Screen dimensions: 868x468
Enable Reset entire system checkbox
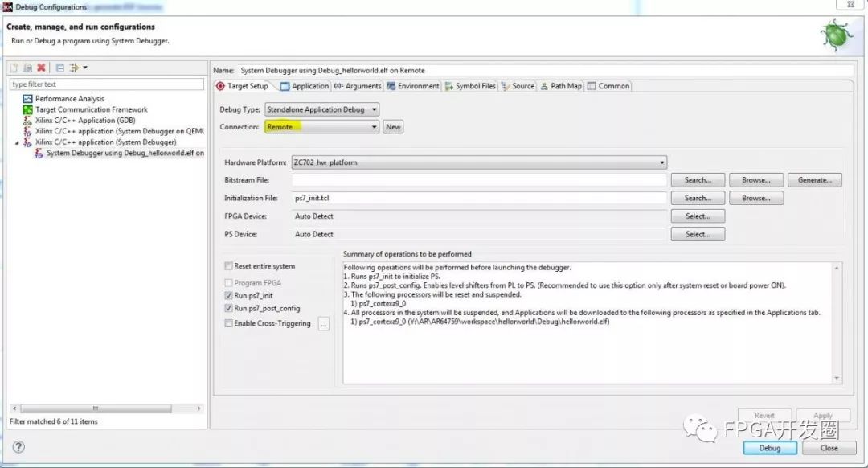(x=229, y=266)
